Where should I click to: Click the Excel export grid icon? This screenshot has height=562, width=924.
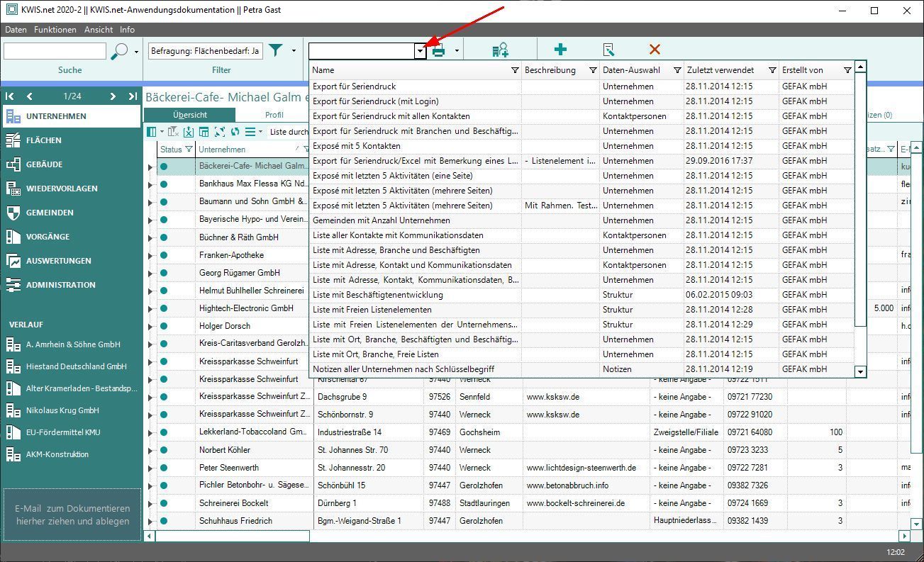click(189, 132)
